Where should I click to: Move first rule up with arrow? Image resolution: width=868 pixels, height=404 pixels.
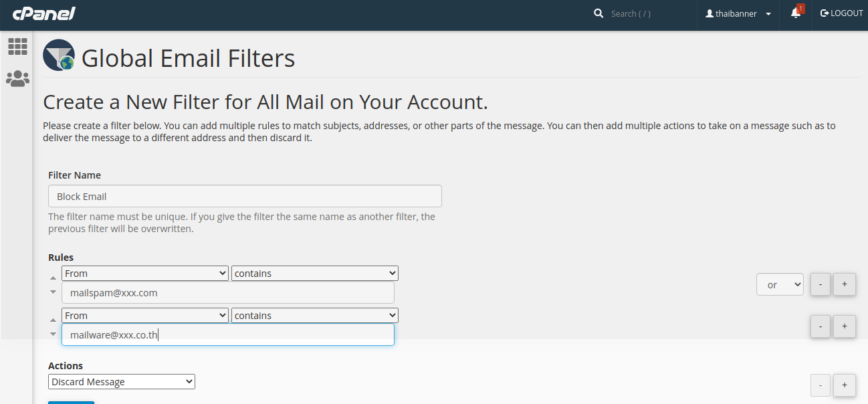[x=53, y=278]
